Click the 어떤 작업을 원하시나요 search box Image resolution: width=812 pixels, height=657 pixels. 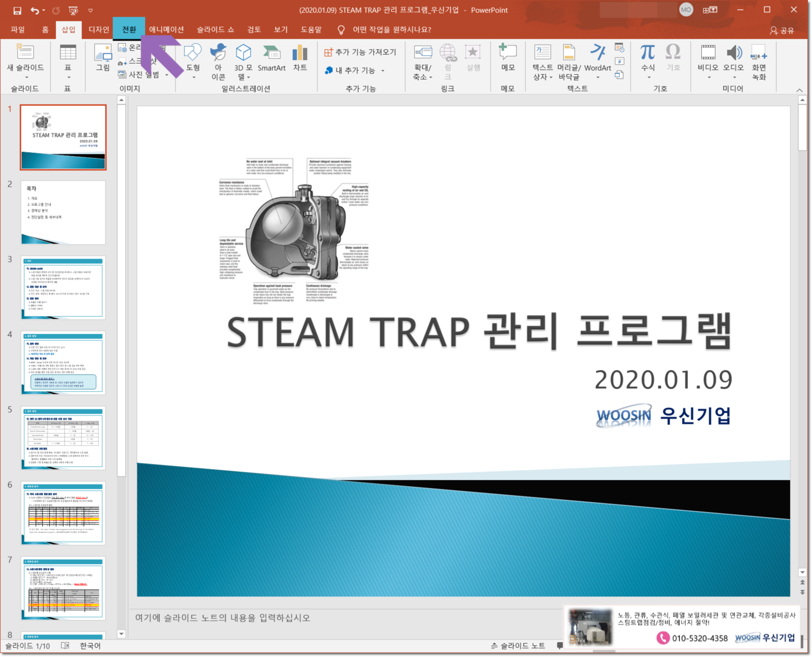coord(392,29)
